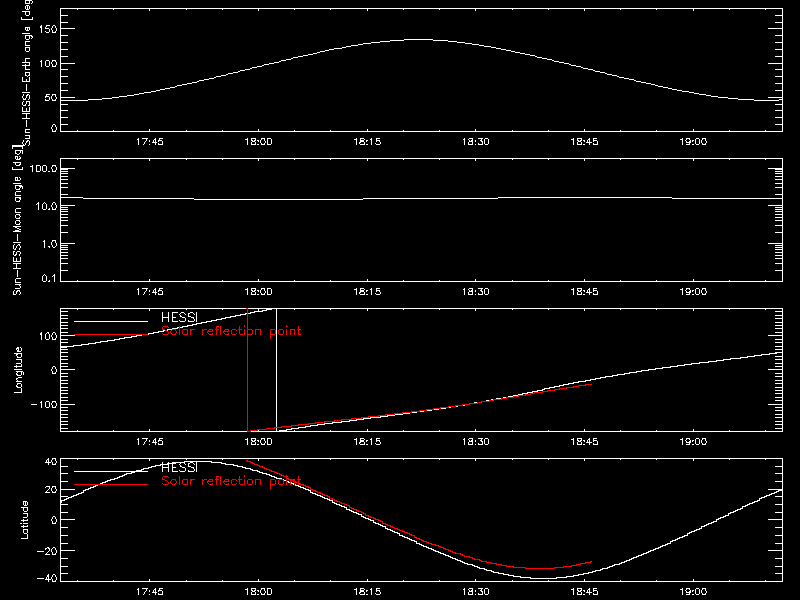Pick the -100 tick label on Longitude plot
800x600 pixels.
click(x=44, y=404)
